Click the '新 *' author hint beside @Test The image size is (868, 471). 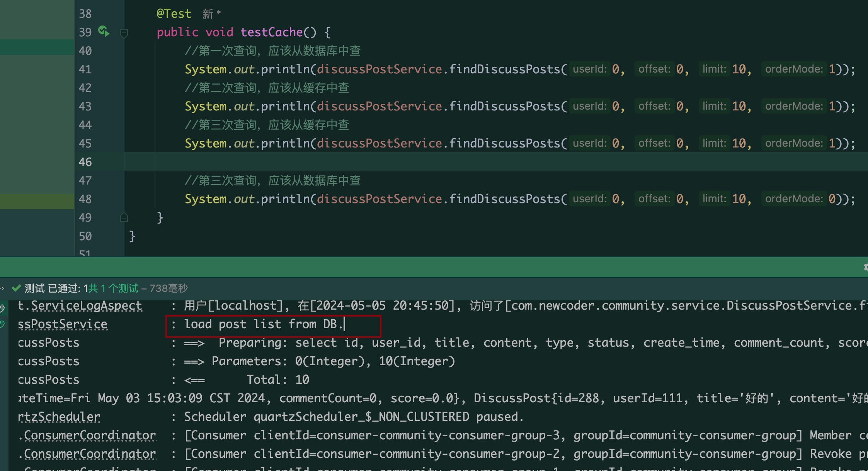pyautogui.click(x=211, y=14)
